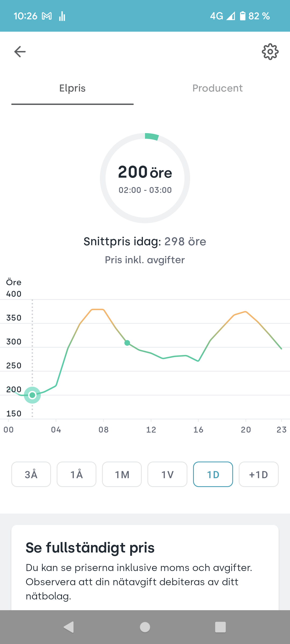Image resolution: width=290 pixels, height=644 pixels.
Task: Choose the 1V week range button
Action: [x=167, y=474]
